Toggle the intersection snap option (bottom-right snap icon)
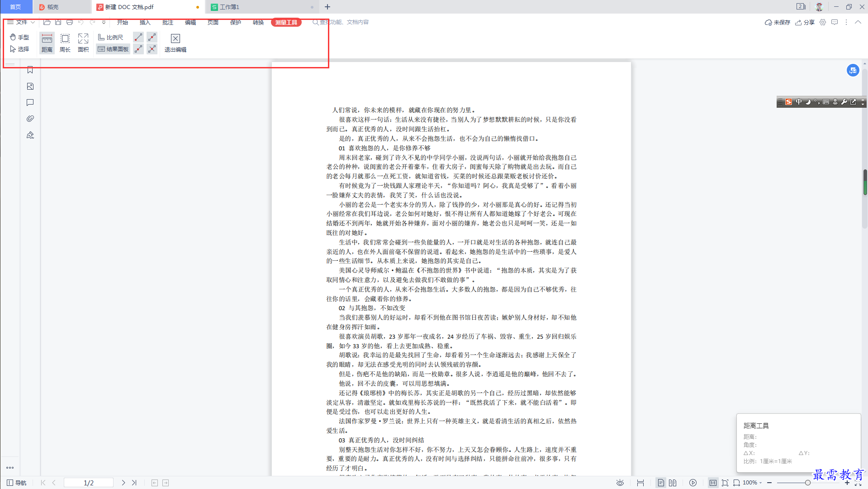 coord(152,49)
